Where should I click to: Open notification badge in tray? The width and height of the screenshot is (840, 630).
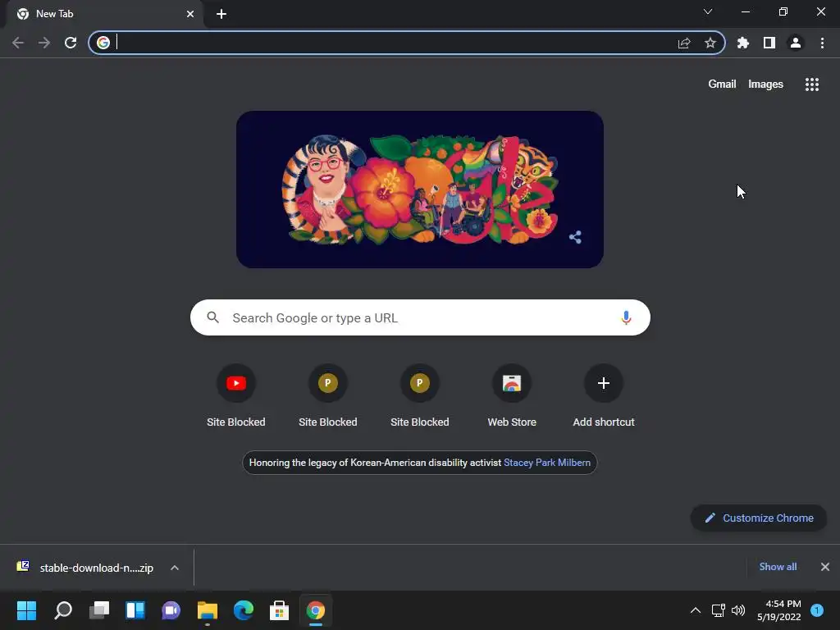(817, 610)
